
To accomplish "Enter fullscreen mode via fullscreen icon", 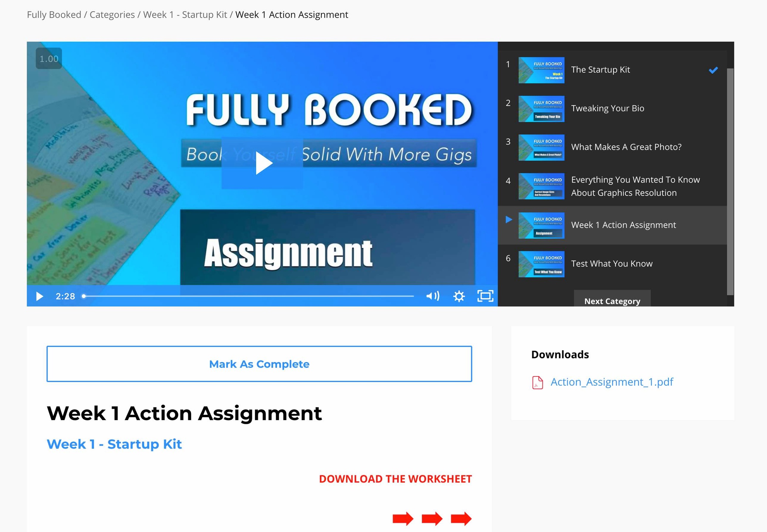I will (485, 296).
